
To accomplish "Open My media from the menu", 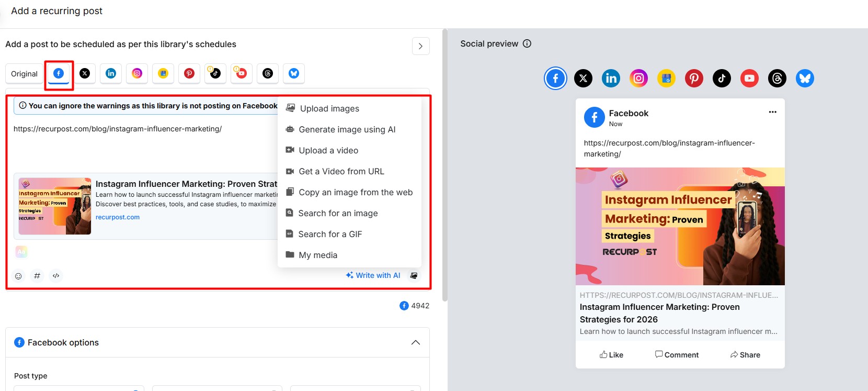I will point(349,255).
